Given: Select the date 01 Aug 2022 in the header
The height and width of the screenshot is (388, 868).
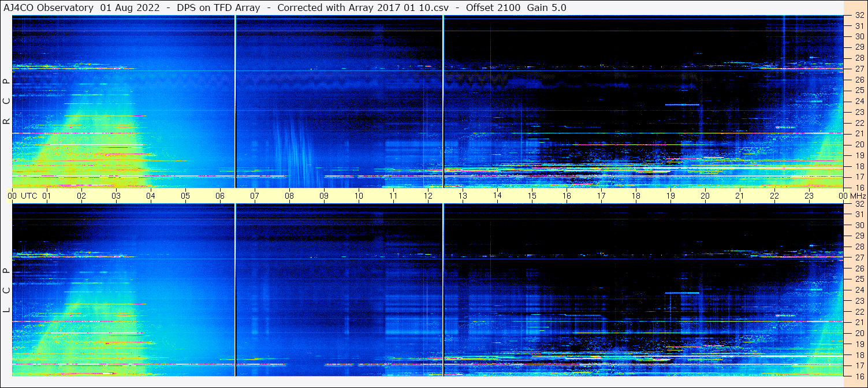Looking at the screenshot, I should 130,8.
